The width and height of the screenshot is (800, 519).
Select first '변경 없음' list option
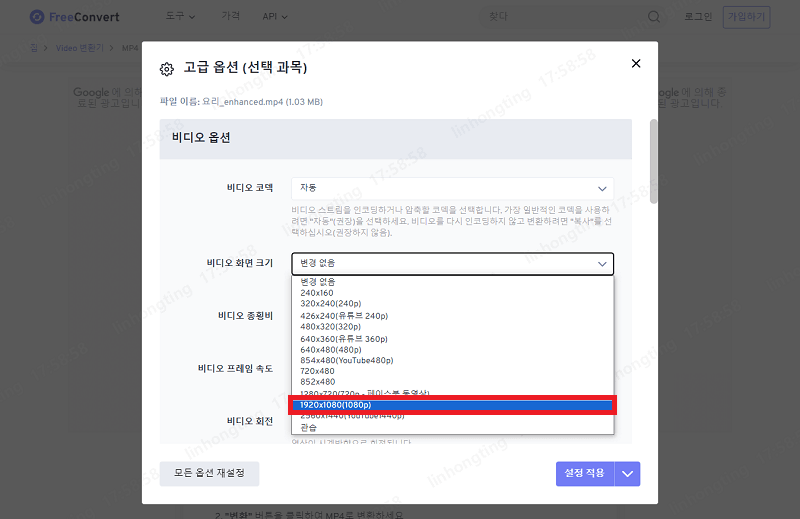point(317,282)
